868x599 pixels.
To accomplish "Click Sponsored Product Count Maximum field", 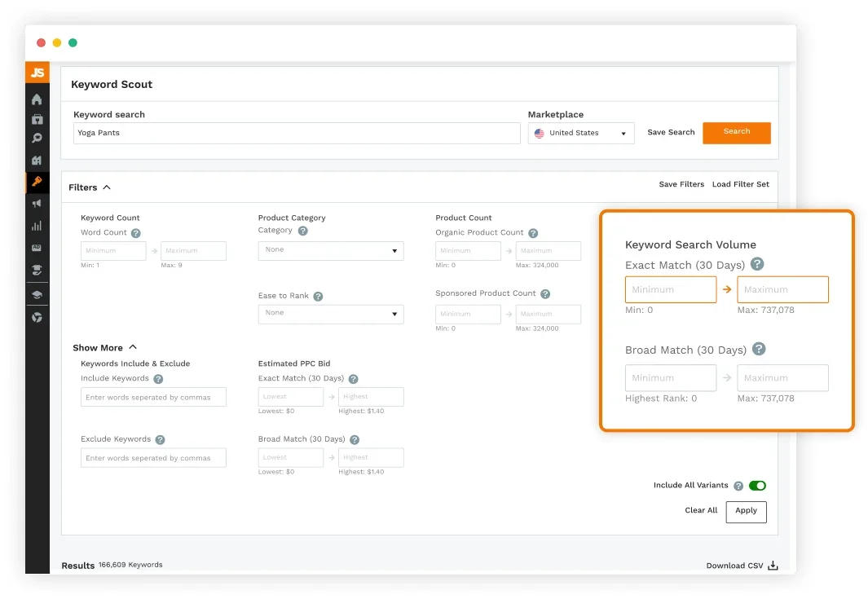I will coord(548,314).
